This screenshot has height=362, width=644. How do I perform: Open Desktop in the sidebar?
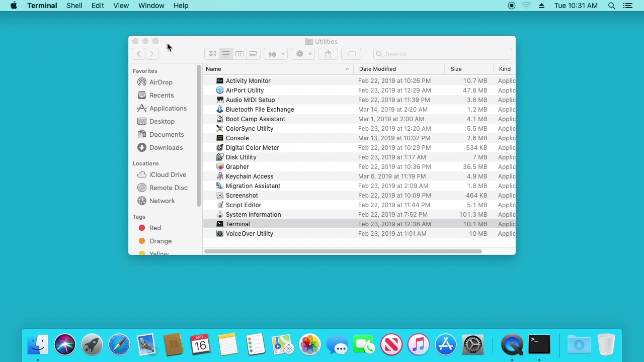coord(162,121)
